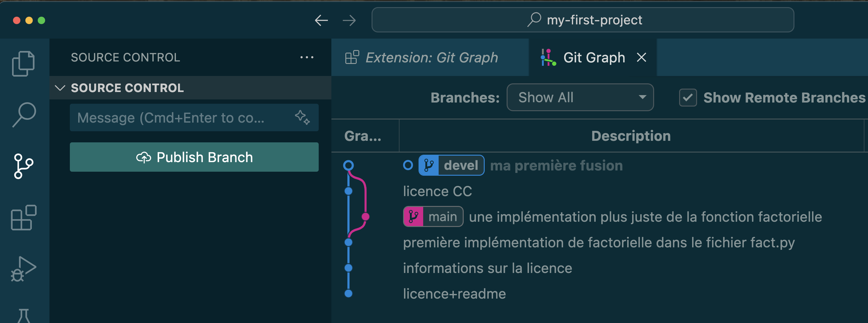Open the Explorer view in activity bar
The height and width of the screenshot is (323, 868).
(23, 64)
